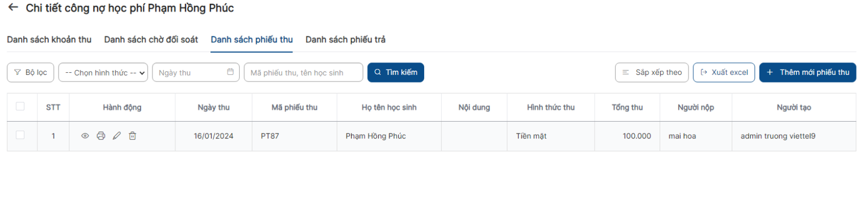Screen dimensions: 868x214
Task: Click the calendar icon in Ngày thu field
Action: tap(230, 72)
